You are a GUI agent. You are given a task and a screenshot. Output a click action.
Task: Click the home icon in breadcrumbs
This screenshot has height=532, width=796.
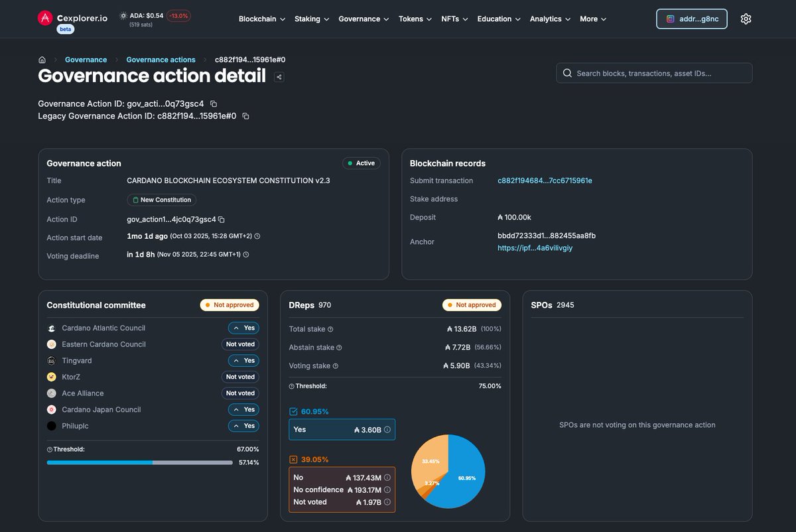coord(42,60)
